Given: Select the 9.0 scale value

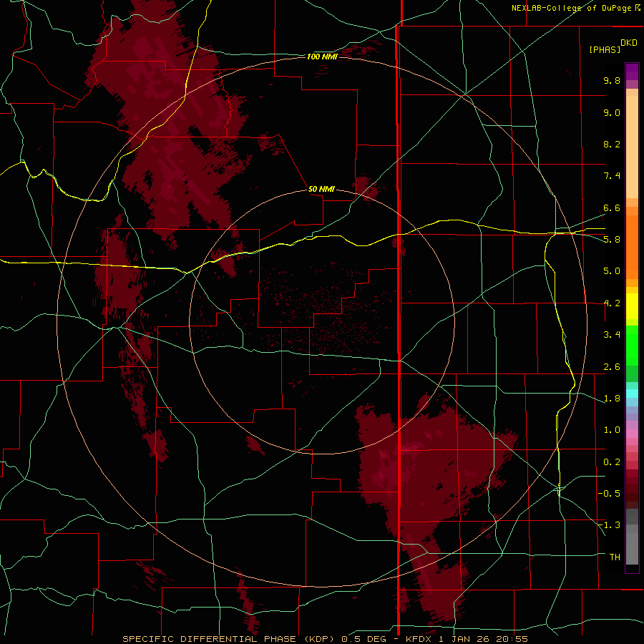Looking at the screenshot, I should click(x=612, y=112).
